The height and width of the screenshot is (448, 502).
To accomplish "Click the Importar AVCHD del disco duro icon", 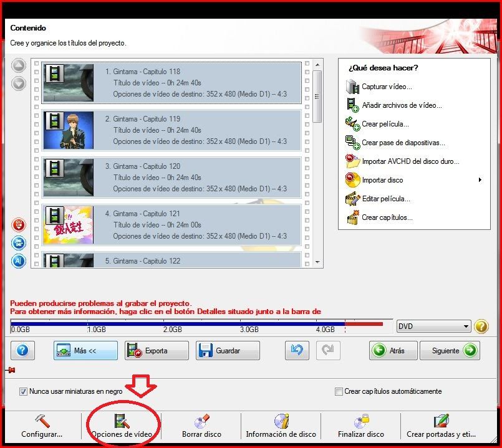I will point(352,161).
